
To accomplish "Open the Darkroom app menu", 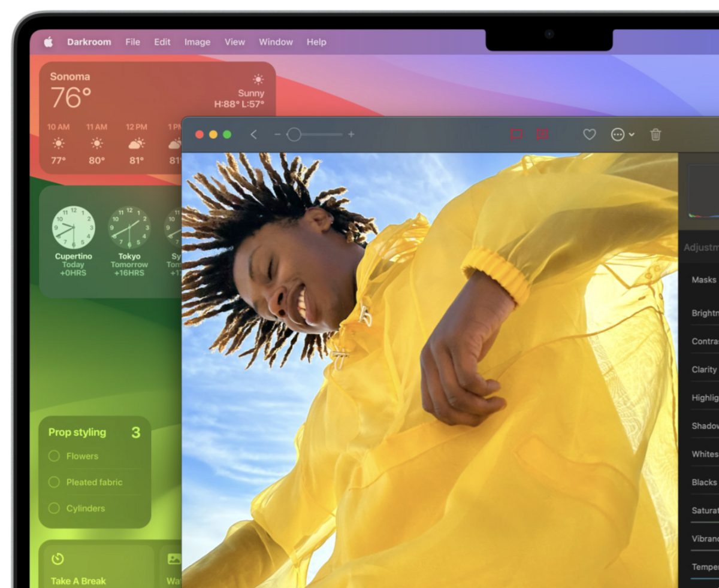I will pyautogui.click(x=89, y=42).
